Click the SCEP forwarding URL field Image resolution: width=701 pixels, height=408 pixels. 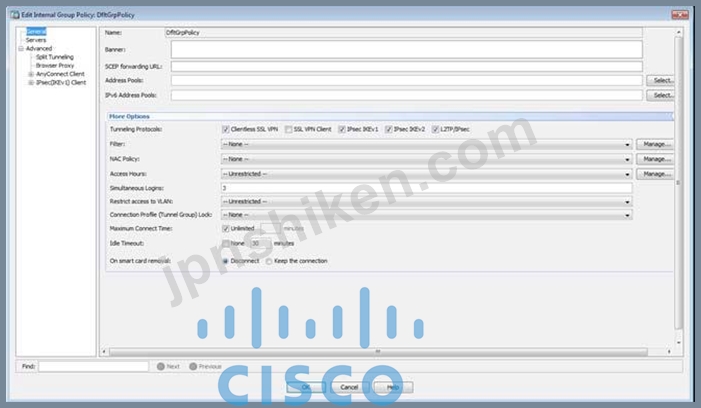[x=406, y=67]
